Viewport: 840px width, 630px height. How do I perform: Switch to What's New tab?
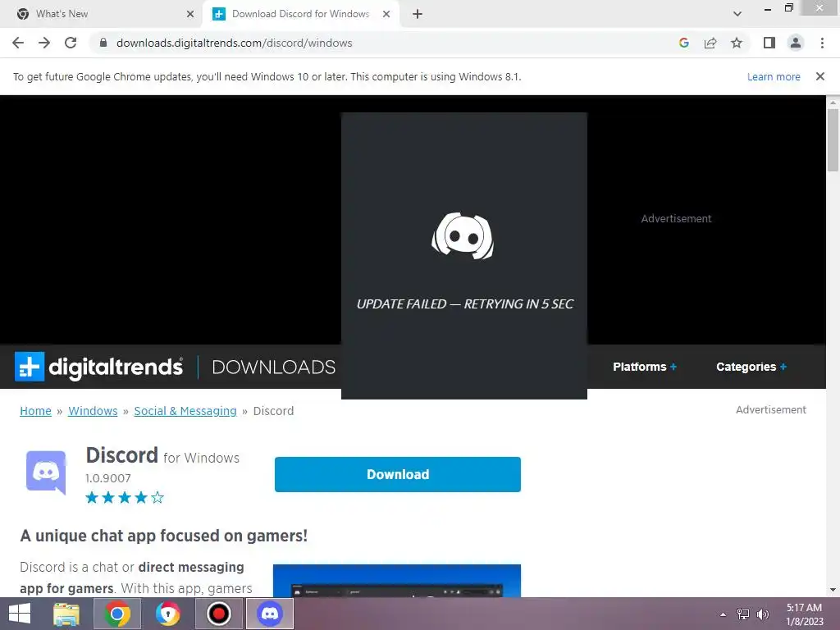(62, 14)
